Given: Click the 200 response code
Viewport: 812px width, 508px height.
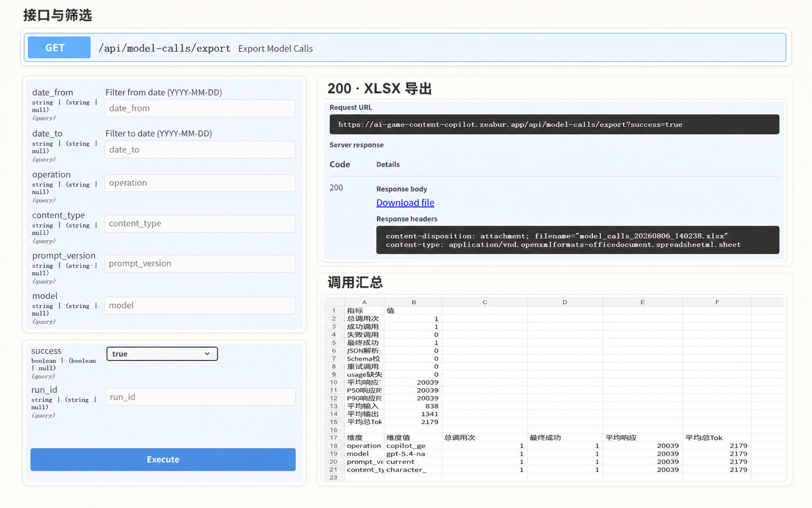Looking at the screenshot, I should point(336,188).
